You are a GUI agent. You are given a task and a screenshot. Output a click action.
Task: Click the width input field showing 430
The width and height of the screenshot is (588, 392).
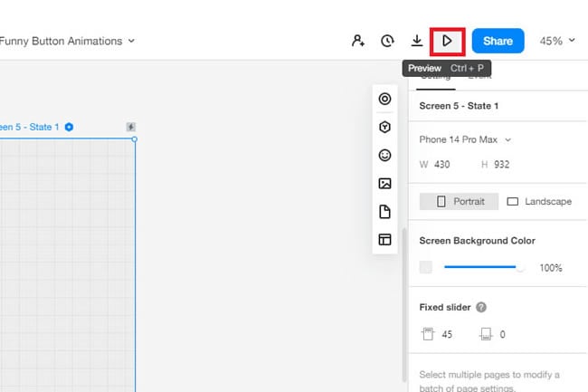tap(442, 164)
